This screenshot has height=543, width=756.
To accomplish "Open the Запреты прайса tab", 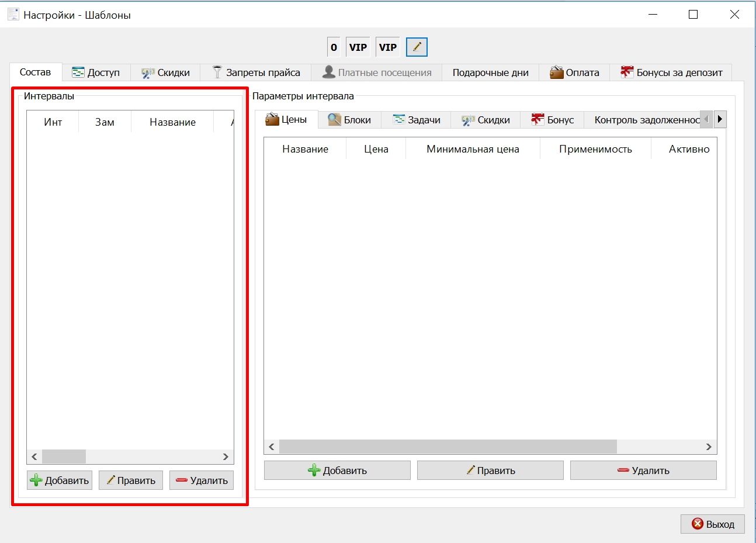I will tap(256, 72).
